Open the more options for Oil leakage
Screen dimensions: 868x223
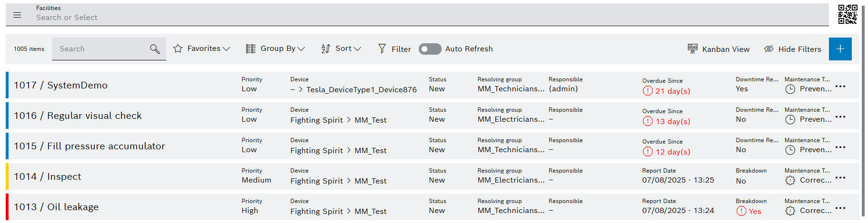(x=840, y=208)
